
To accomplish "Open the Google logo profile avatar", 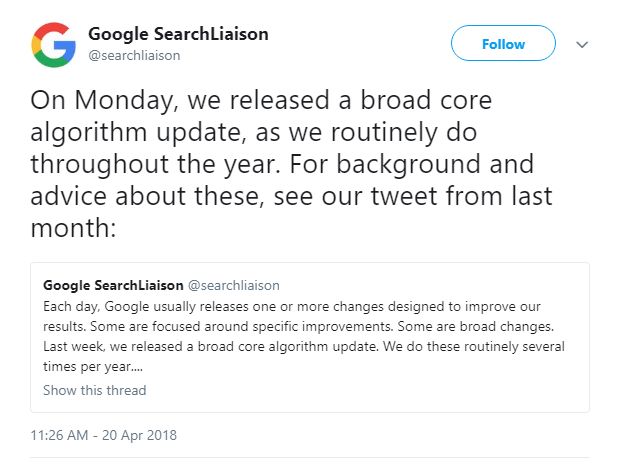I will 54,45.
